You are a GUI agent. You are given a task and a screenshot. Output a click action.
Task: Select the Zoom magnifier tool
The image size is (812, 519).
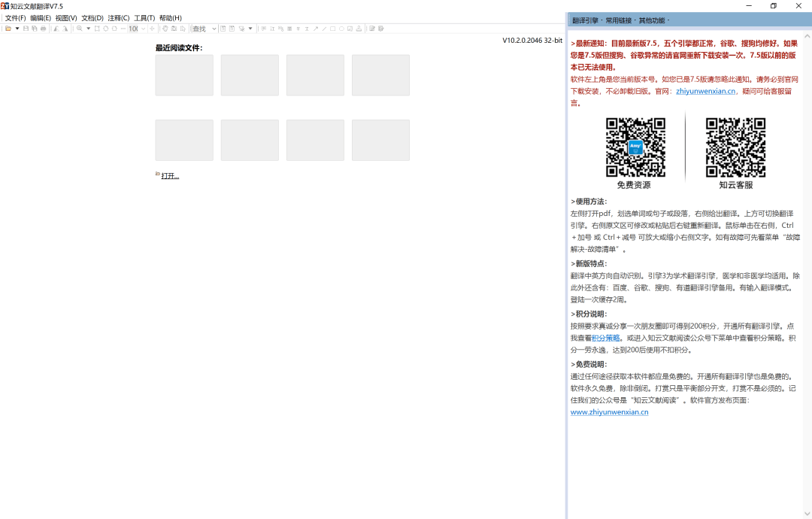pos(79,29)
